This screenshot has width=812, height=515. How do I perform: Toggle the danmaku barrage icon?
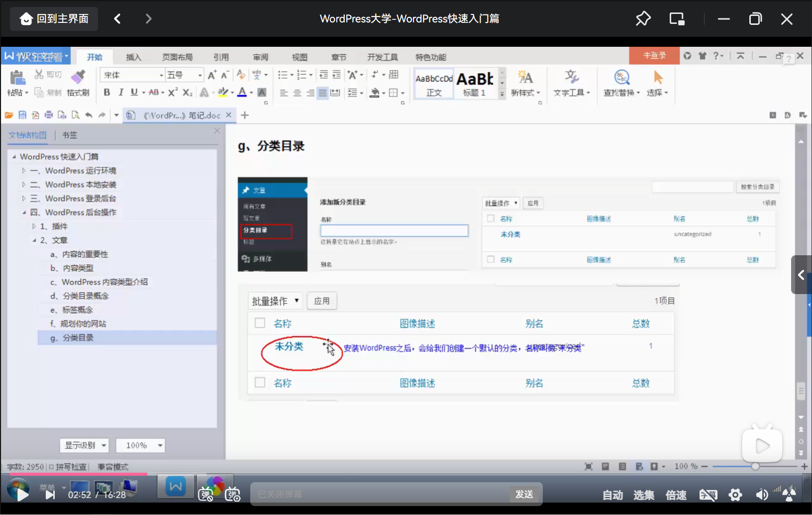click(x=205, y=495)
